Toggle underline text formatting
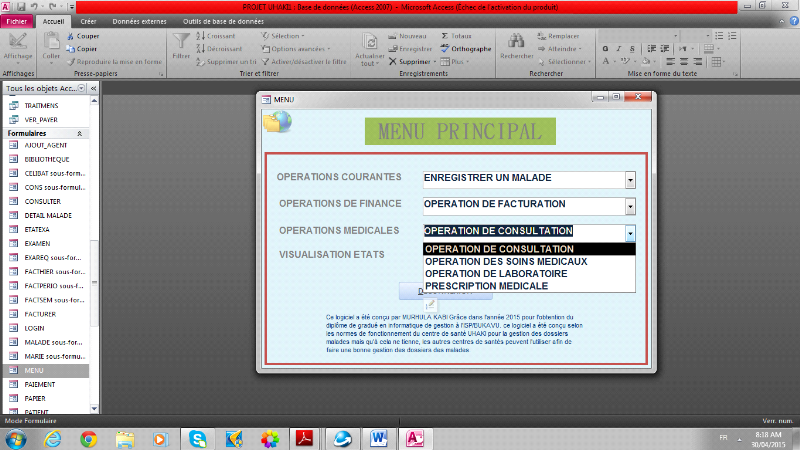The height and width of the screenshot is (450, 800). [x=632, y=49]
